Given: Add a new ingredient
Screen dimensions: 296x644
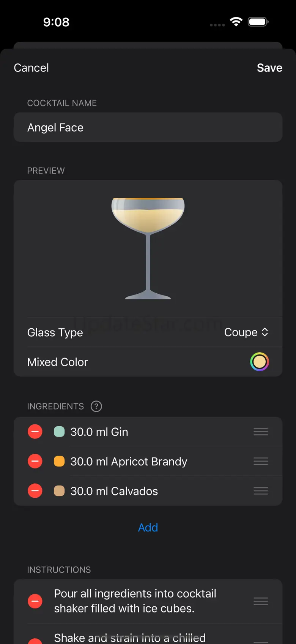Looking at the screenshot, I should [x=148, y=527].
